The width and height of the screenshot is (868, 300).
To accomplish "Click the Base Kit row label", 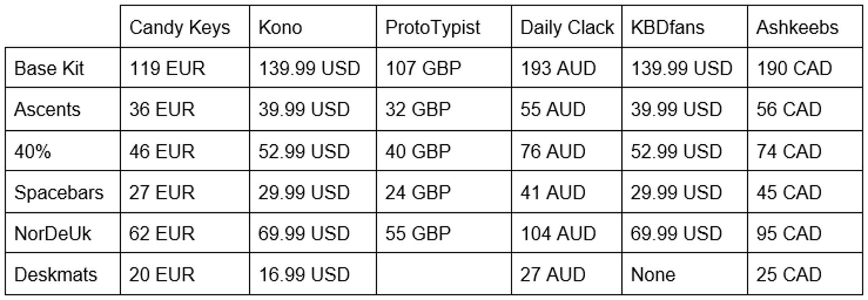I will [x=49, y=69].
